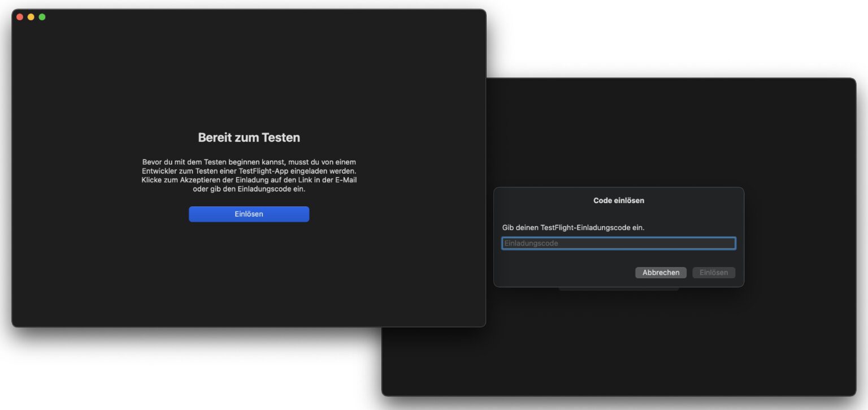Click the front TestFlight window title bar

[249, 17]
